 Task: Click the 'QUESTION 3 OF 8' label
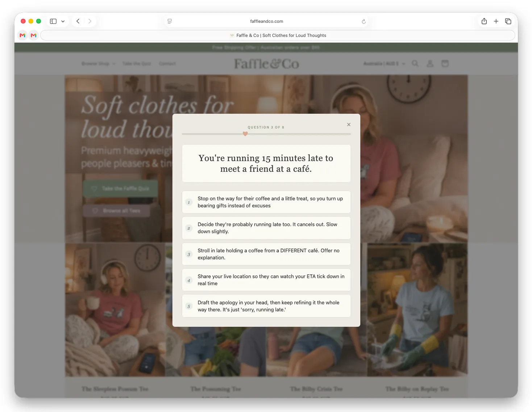click(266, 128)
